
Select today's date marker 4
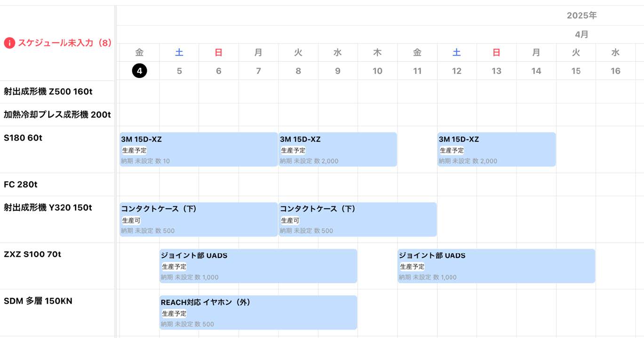click(139, 71)
